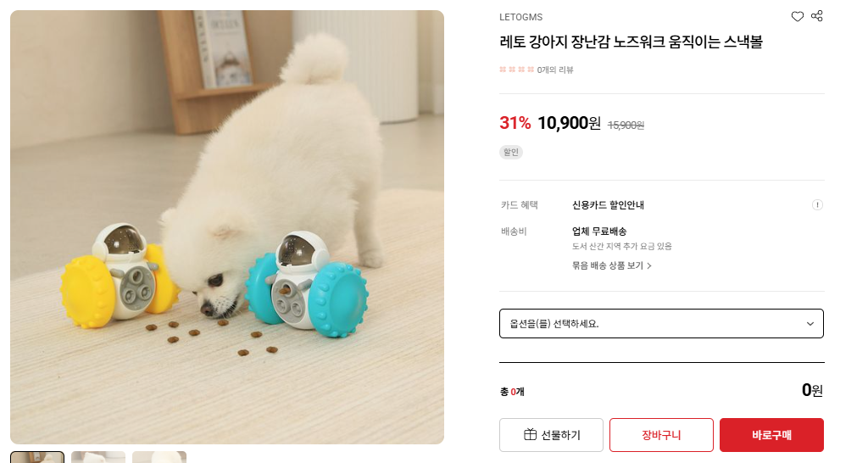The width and height of the screenshot is (868, 463).
Task: Select the third product thumbnail
Action: click(x=159, y=457)
